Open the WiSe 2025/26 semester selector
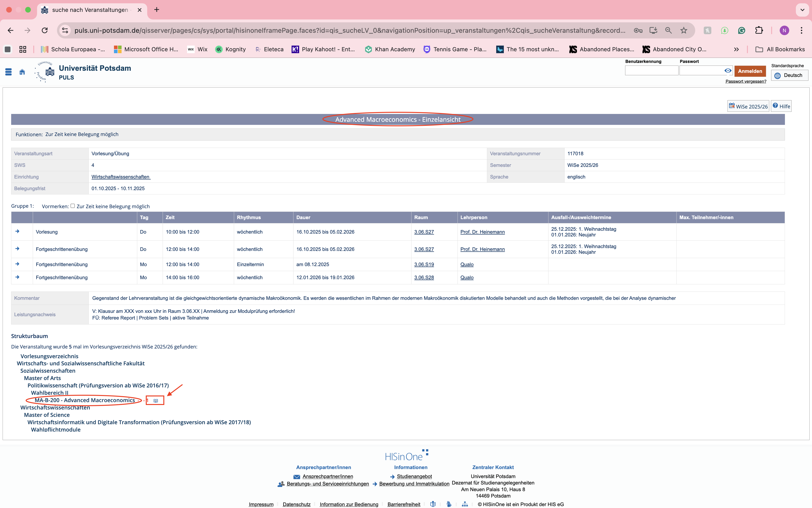 point(748,107)
